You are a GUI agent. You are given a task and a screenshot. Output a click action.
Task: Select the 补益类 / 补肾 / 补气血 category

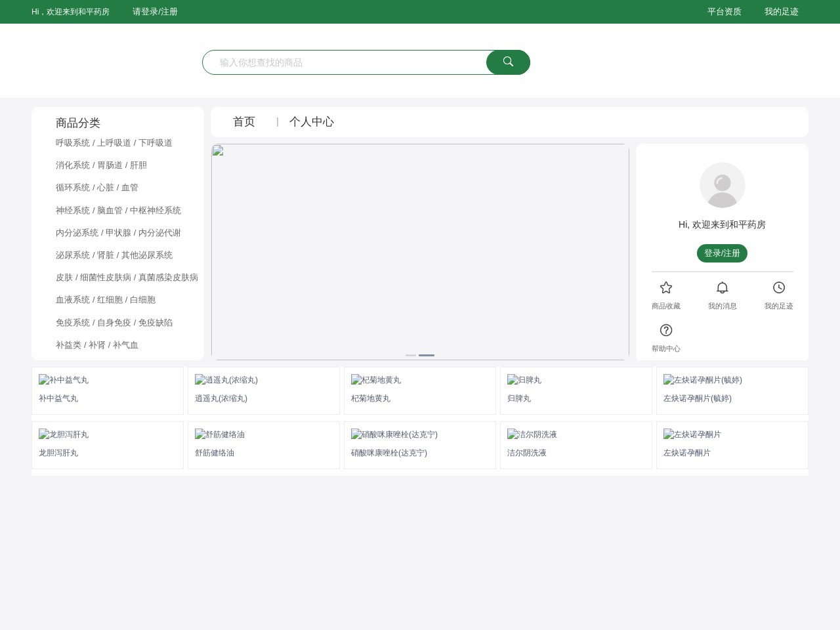[97, 345]
